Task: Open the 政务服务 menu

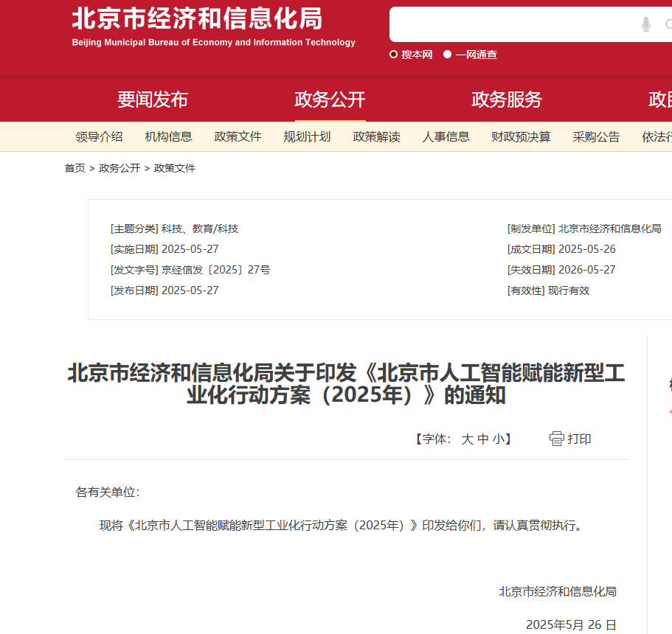Action: coord(506,100)
